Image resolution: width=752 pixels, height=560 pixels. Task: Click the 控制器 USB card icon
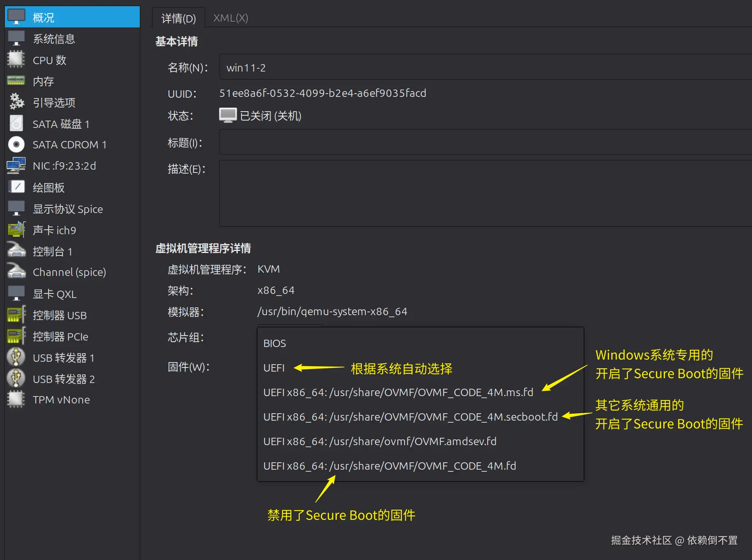[16, 315]
